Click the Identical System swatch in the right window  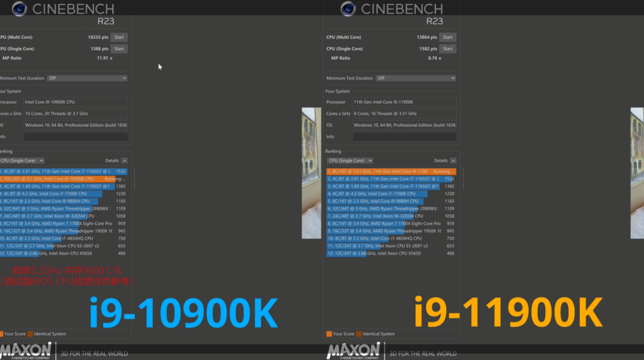pyautogui.click(x=359, y=334)
